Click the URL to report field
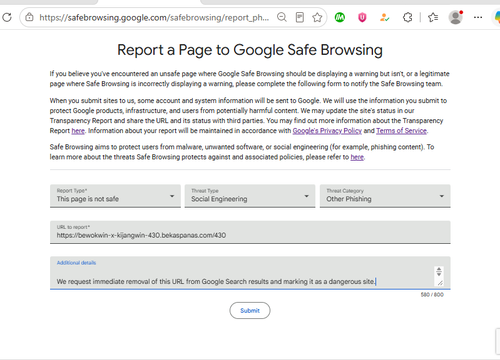This screenshot has height=360, width=500. click(250, 232)
